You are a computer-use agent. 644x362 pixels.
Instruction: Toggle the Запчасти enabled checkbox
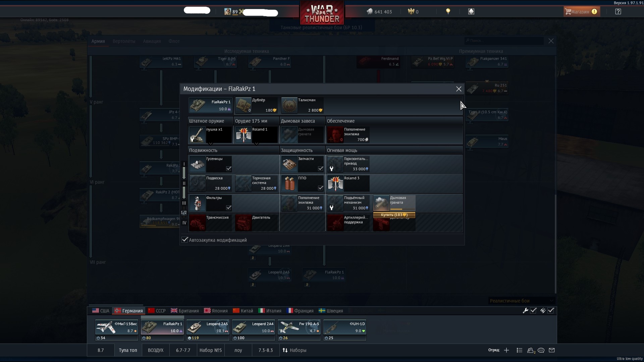(321, 169)
